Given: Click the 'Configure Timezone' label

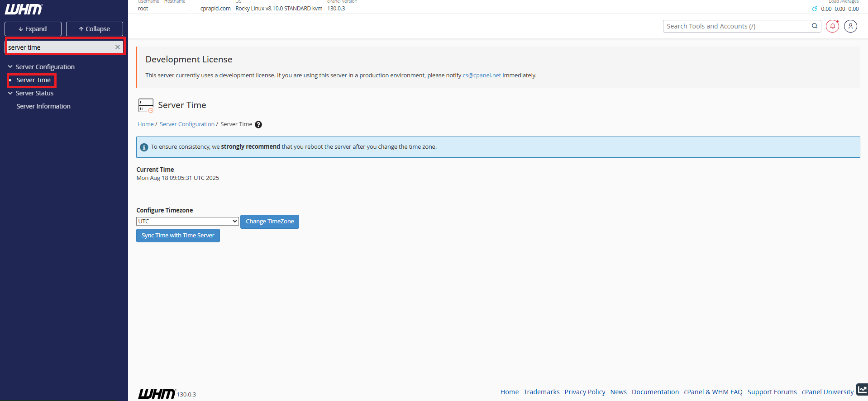Looking at the screenshot, I should (x=165, y=210).
